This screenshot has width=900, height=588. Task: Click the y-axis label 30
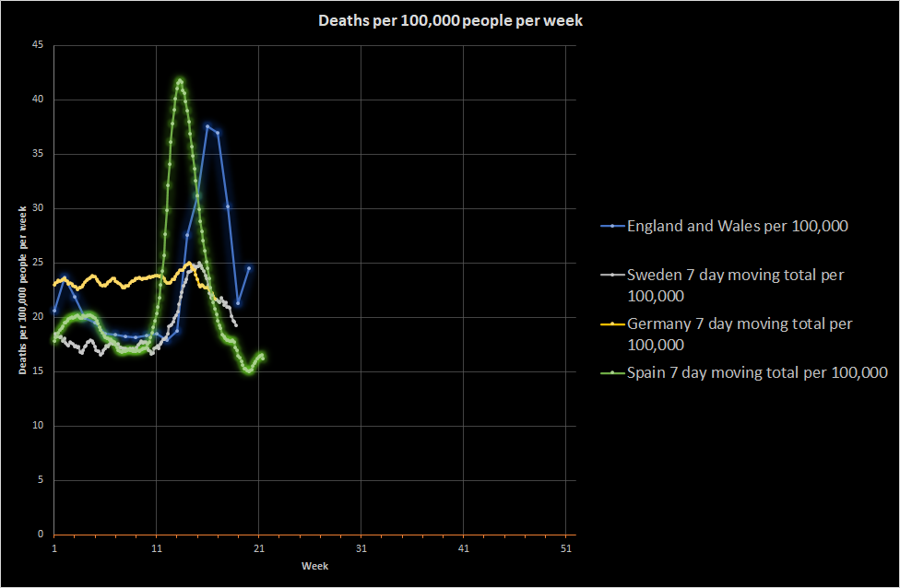(38, 208)
